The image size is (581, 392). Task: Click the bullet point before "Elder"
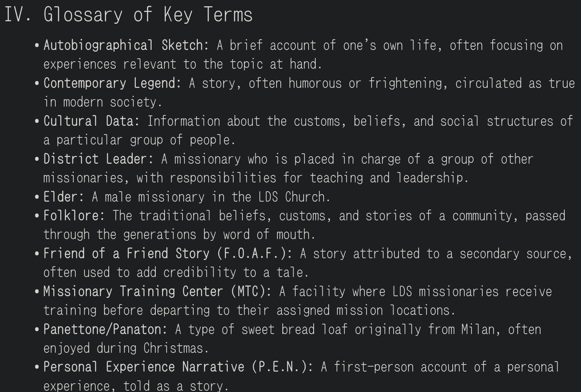pos(37,197)
